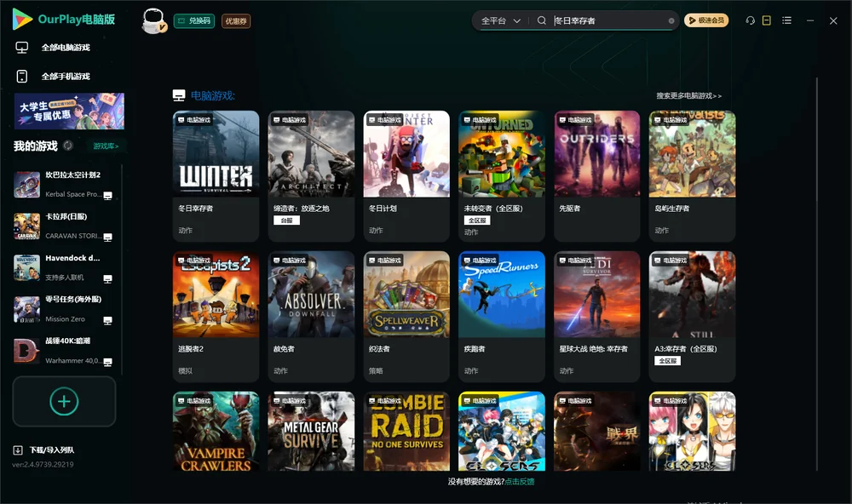Click the OurPlay logo icon

(x=22, y=20)
